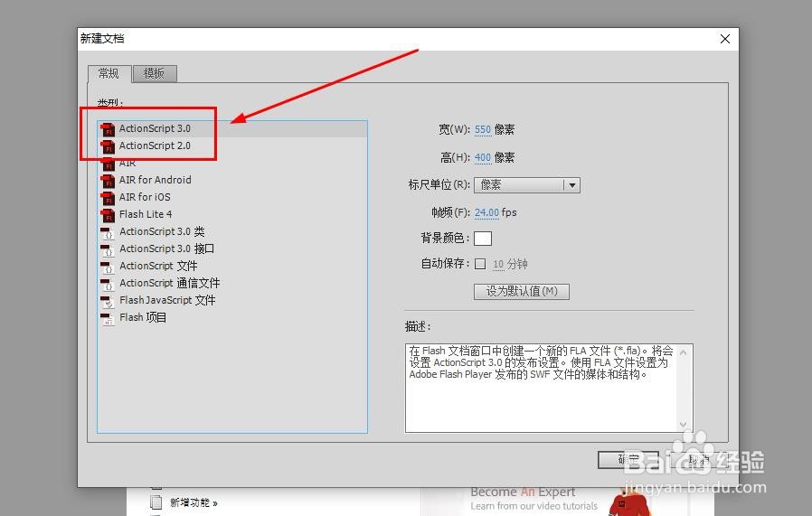The height and width of the screenshot is (516, 812).
Task: Toggle the 自动保存 checkbox
Action: click(x=480, y=264)
